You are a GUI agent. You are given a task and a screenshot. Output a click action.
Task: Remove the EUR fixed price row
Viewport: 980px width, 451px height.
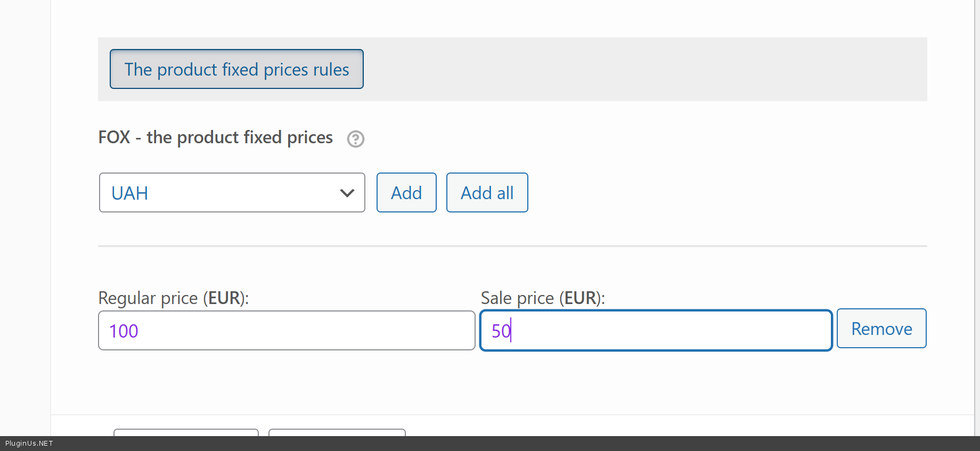coord(881,329)
